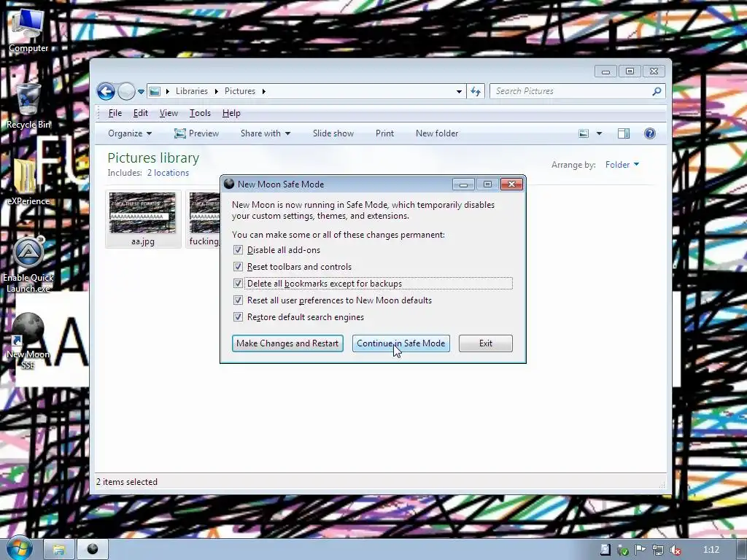
Task: Click the Libraries breadcrumb
Action: tap(192, 91)
